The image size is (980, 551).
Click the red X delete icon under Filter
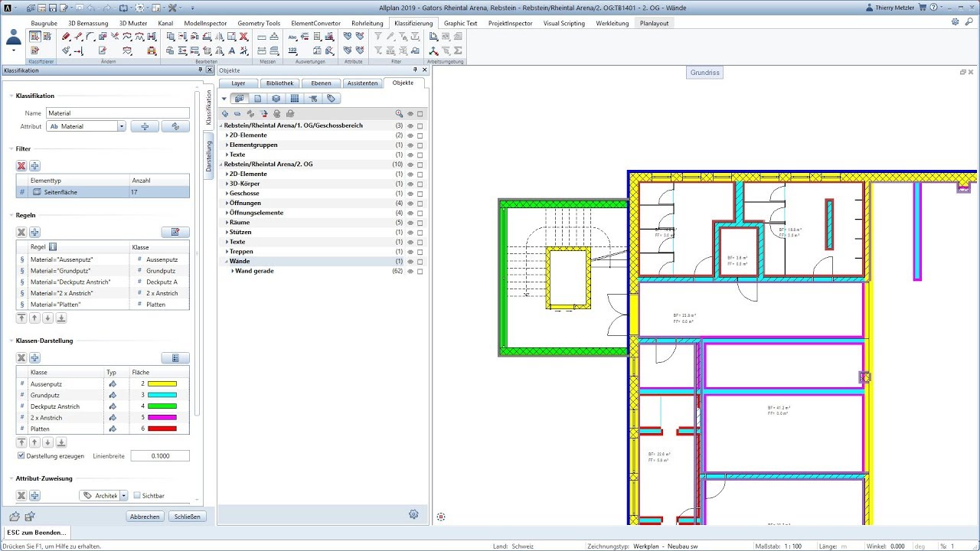coord(21,166)
